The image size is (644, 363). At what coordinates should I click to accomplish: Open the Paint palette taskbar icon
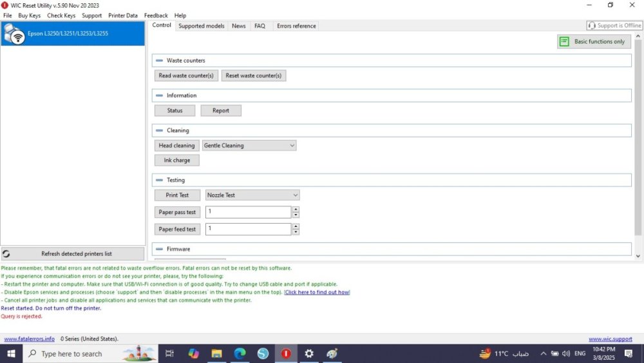coord(332,353)
